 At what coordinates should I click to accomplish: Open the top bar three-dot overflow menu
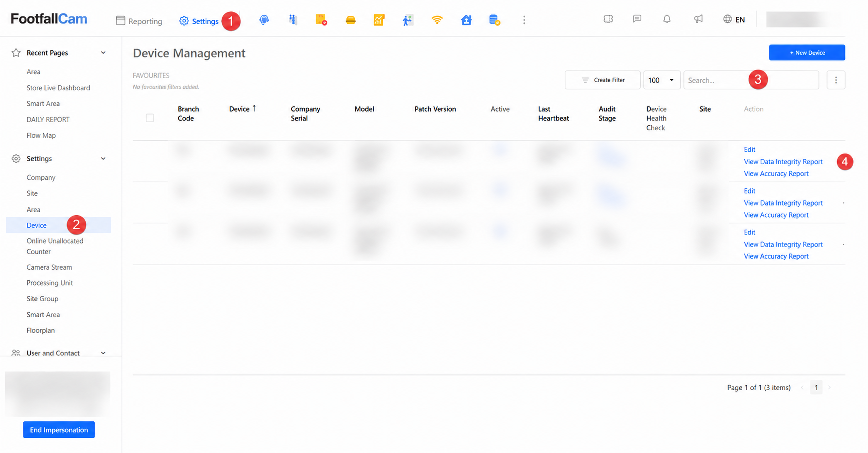coord(524,20)
